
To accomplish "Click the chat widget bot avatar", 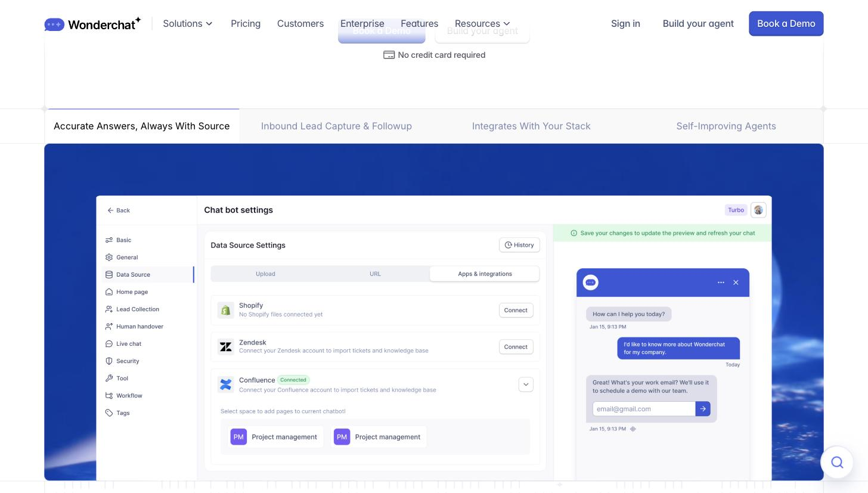I will 590,283.
